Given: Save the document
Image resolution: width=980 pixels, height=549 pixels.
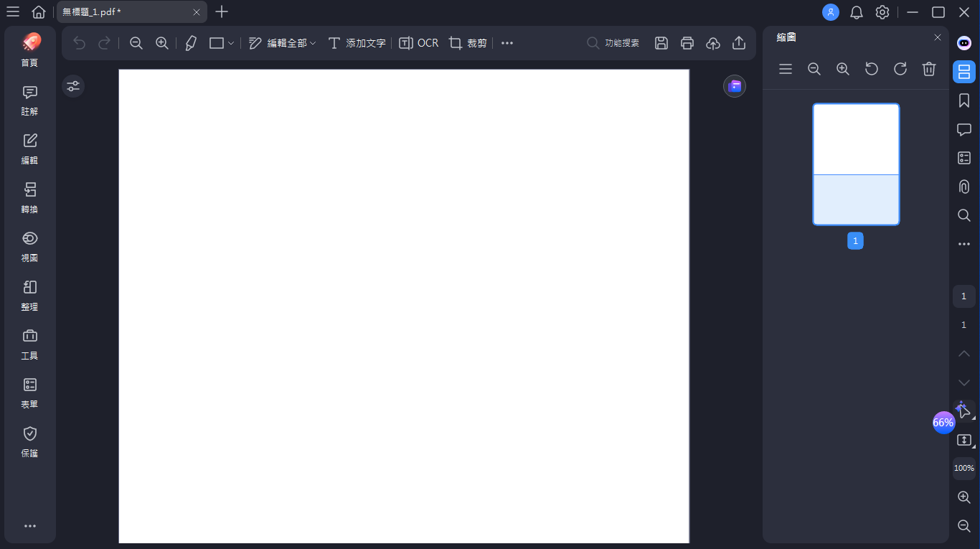Looking at the screenshot, I should [661, 43].
